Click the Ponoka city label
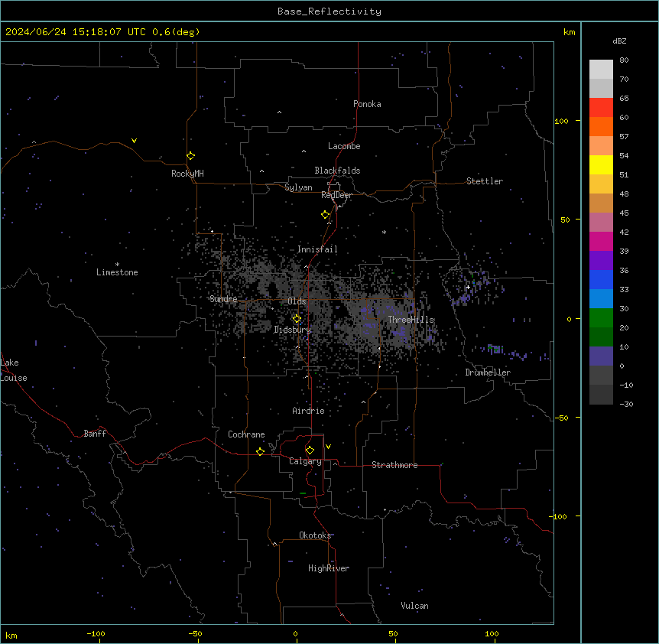Image resolution: width=659 pixels, height=644 pixels. [367, 104]
